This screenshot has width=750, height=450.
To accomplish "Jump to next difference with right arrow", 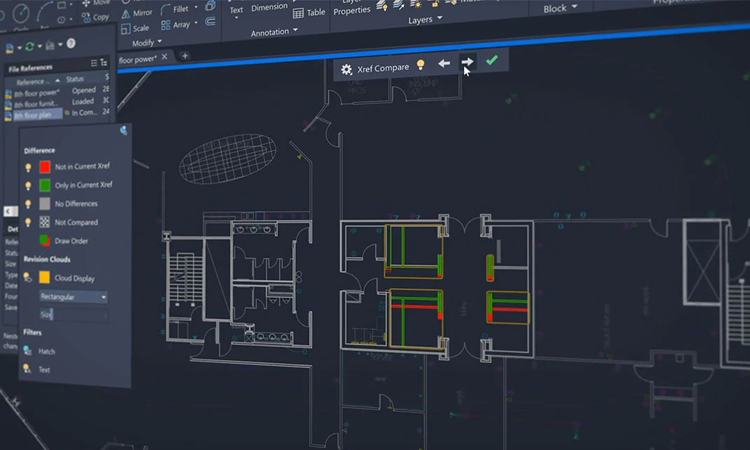I will click(x=466, y=62).
